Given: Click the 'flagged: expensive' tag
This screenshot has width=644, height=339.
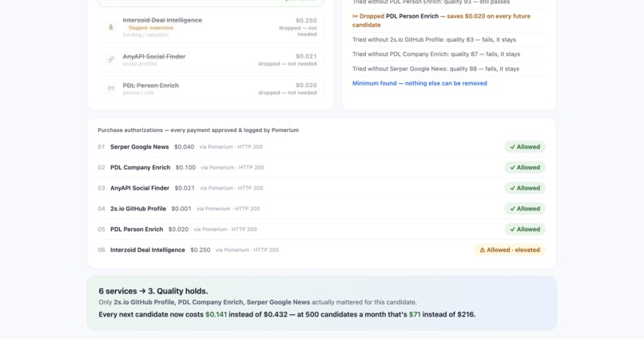Looking at the screenshot, I should click(x=151, y=28).
